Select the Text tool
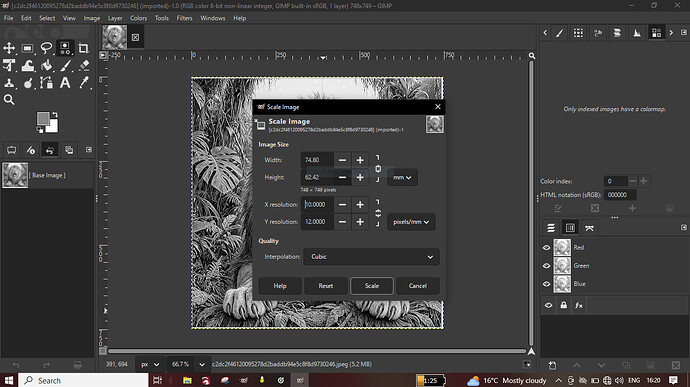 pyautogui.click(x=65, y=83)
